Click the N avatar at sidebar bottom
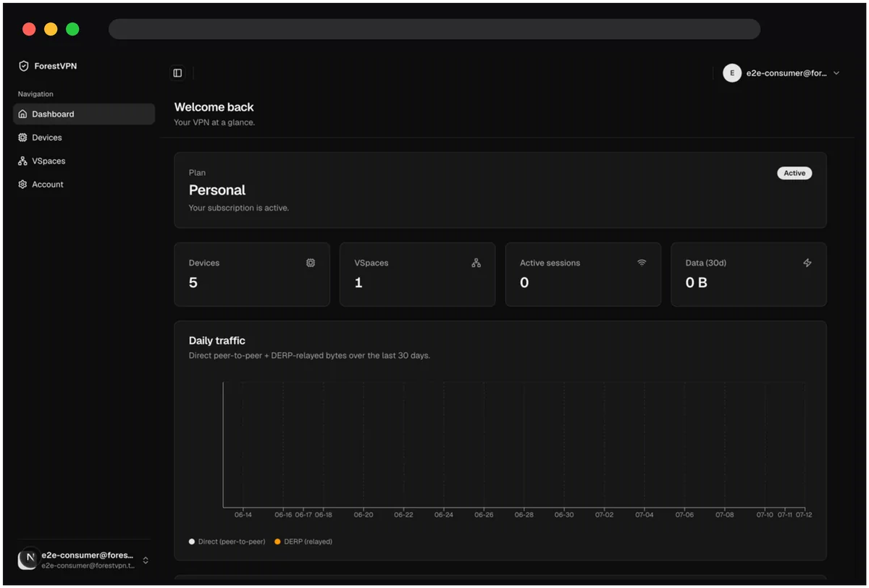Screen dimensions: 869x588 pyautogui.click(x=28, y=559)
